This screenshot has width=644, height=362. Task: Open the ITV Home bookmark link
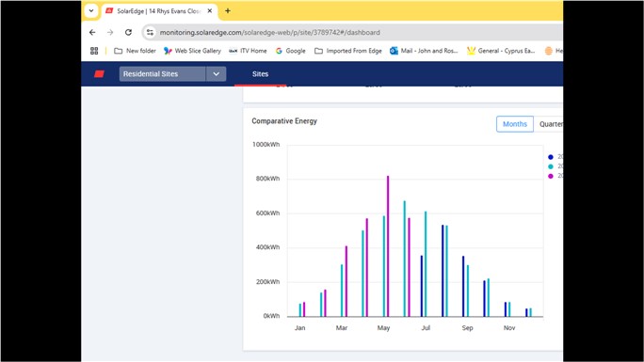[x=248, y=51]
